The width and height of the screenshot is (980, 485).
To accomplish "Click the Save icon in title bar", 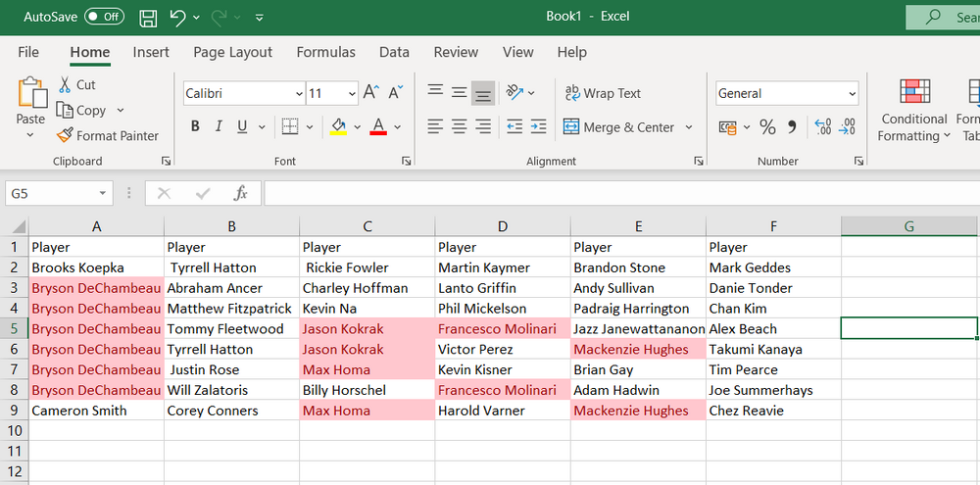I will [x=148, y=18].
